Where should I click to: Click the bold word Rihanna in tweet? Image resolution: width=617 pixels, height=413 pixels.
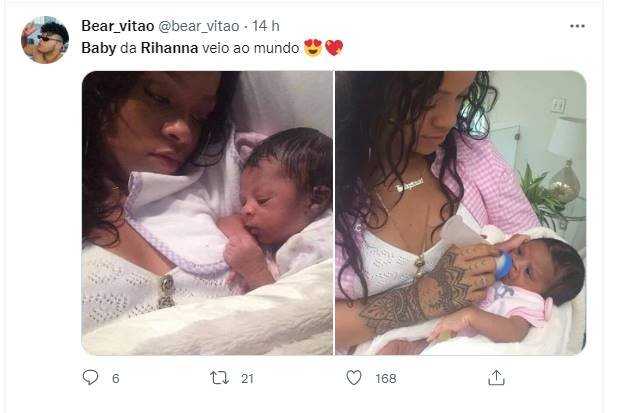[x=169, y=48]
